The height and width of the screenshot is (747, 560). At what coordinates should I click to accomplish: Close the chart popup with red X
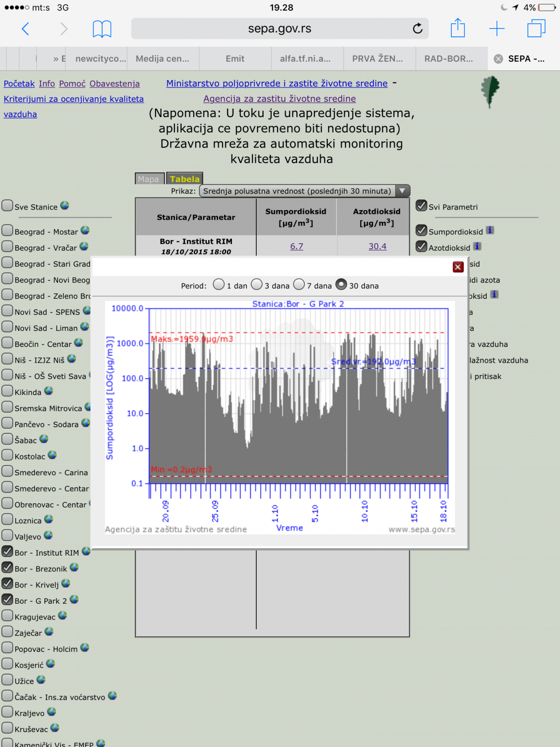(x=458, y=267)
